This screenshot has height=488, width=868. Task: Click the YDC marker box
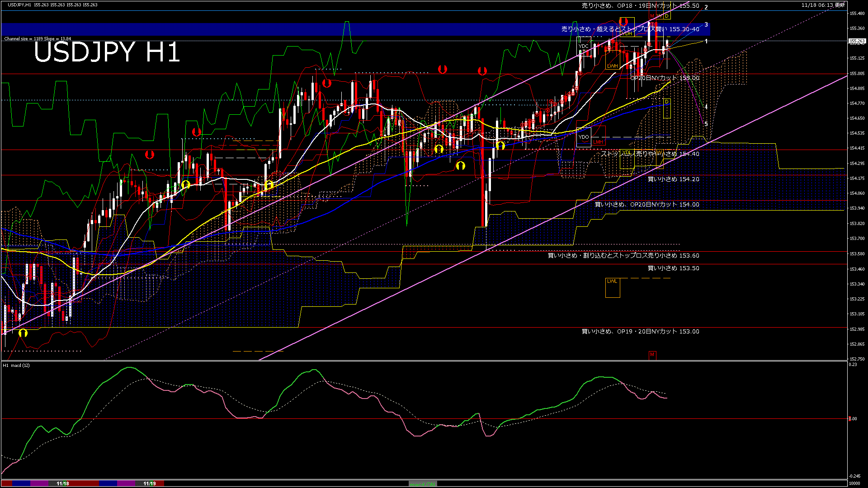coord(583,46)
